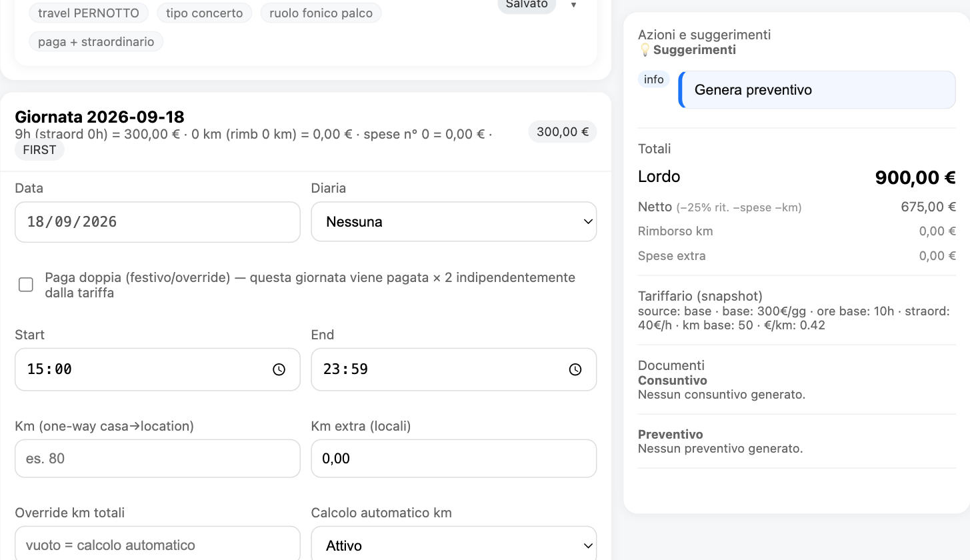The image size is (970, 560).
Task: Click the lightbulb Suggerimenti icon
Action: [645, 50]
